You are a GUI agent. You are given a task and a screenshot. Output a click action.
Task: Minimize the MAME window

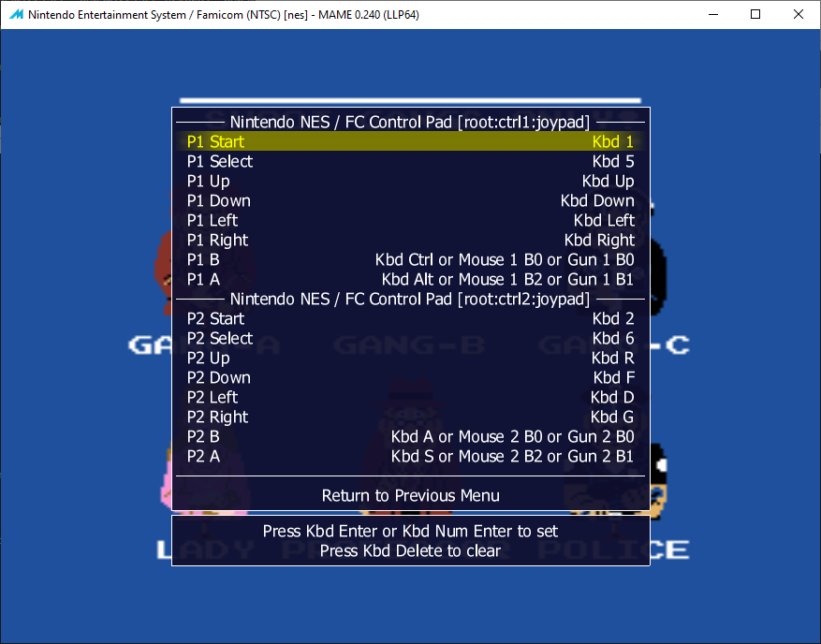pos(712,14)
